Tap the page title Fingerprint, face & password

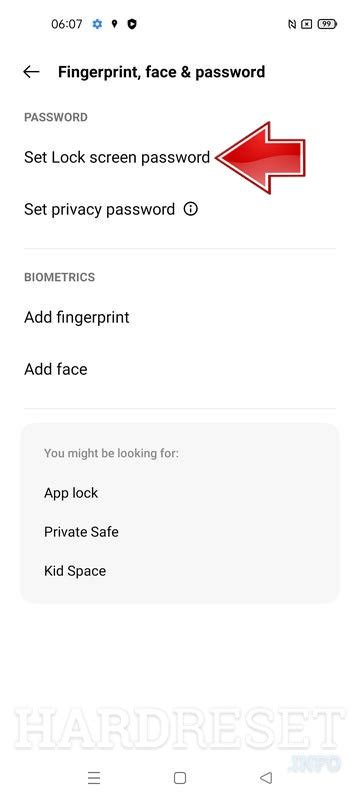click(161, 72)
